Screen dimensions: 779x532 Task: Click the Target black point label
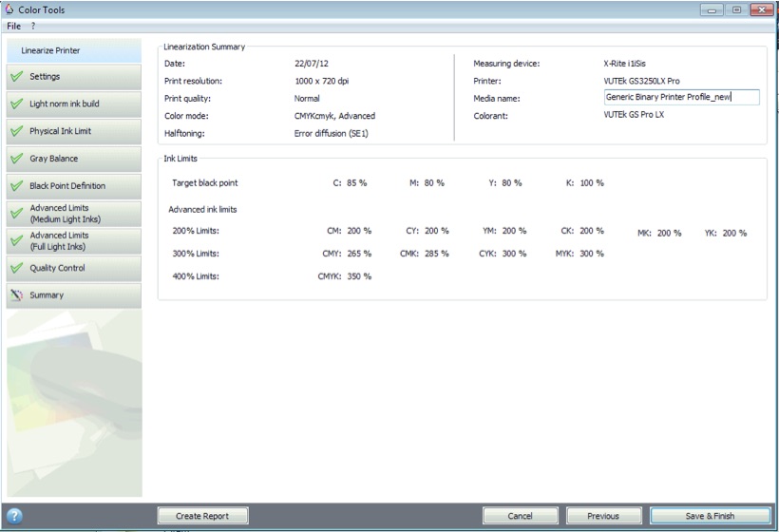[x=204, y=183]
